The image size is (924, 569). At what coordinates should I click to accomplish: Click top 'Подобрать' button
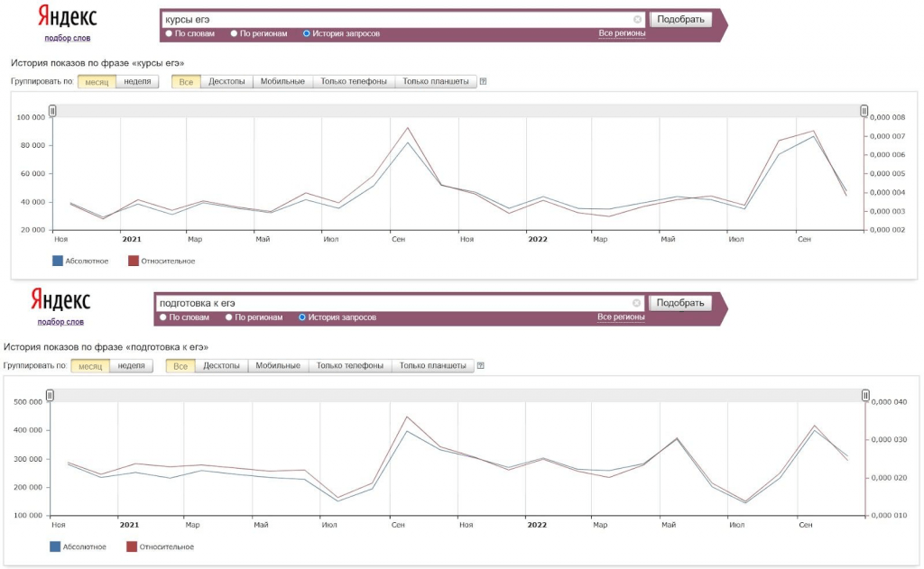coord(680,20)
